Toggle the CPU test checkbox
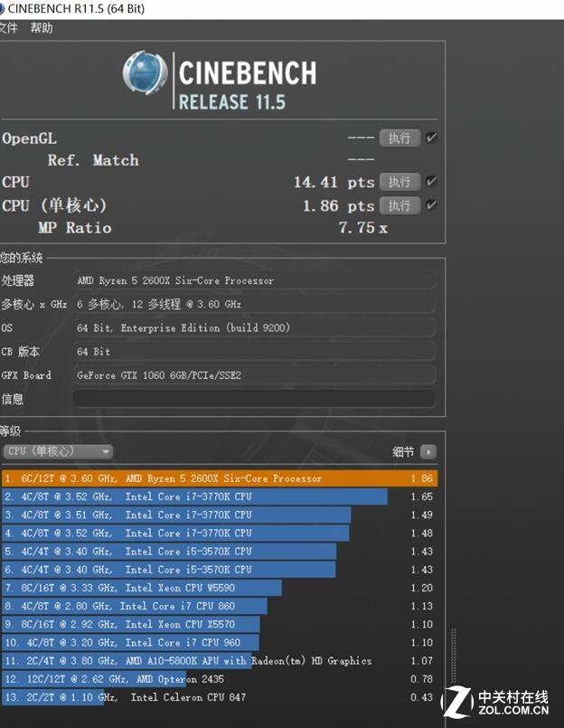This screenshot has height=728, width=564. pyautogui.click(x=431, y=181)
